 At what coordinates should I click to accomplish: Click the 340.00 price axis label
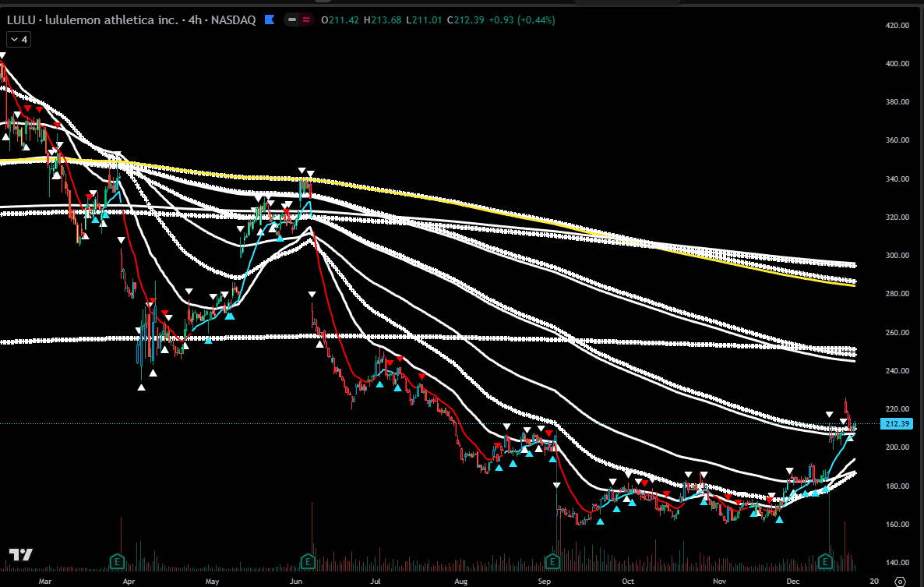[x=898, y=179]
